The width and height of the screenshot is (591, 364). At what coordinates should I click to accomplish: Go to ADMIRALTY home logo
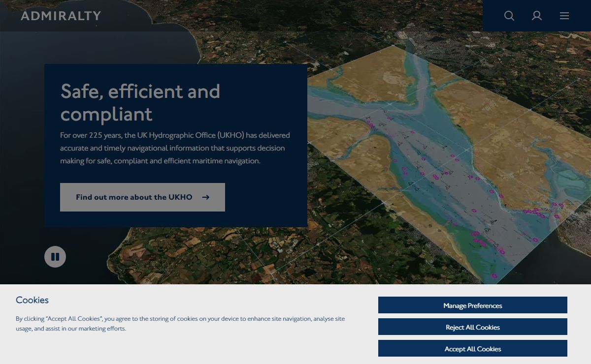point(61,16)
